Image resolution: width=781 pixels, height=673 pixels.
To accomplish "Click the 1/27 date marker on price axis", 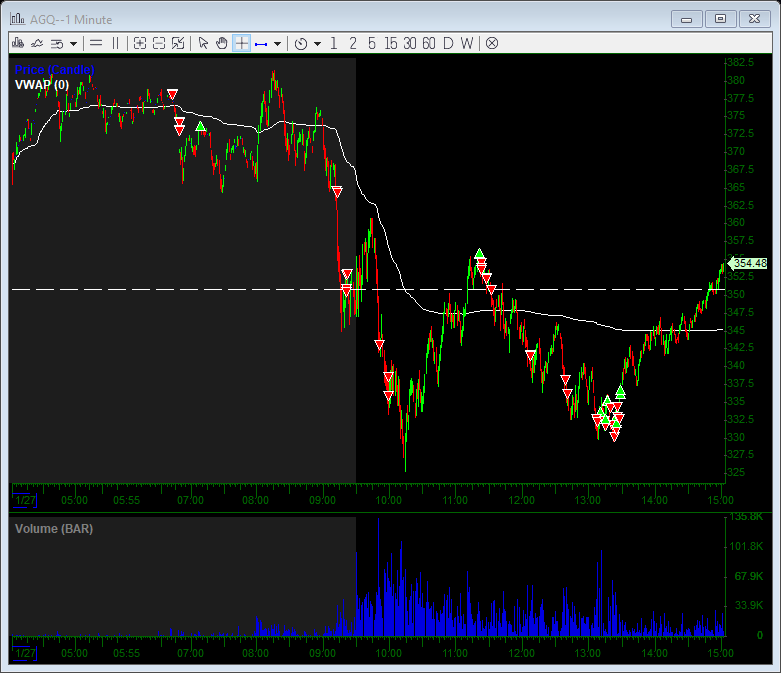I will click(x=25, y=500).
